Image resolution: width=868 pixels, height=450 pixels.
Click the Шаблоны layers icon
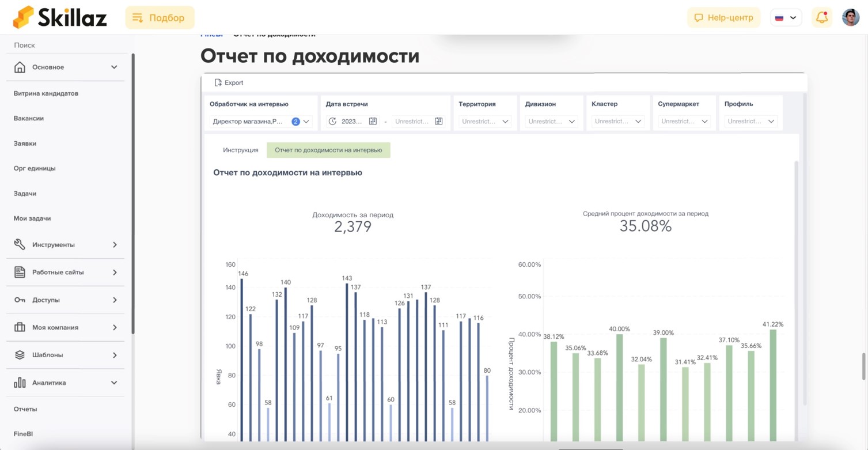click(19, 354)
